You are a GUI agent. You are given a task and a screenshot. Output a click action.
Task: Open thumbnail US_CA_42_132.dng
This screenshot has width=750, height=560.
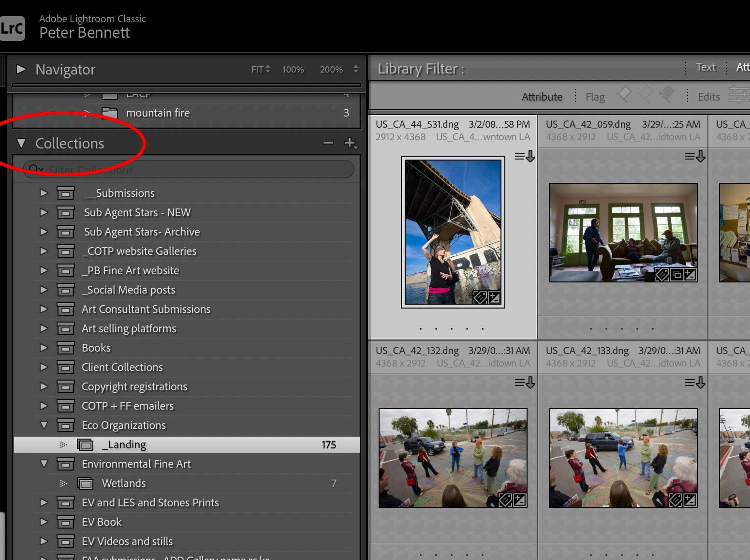pyautogui.click(x=453, y=458)
